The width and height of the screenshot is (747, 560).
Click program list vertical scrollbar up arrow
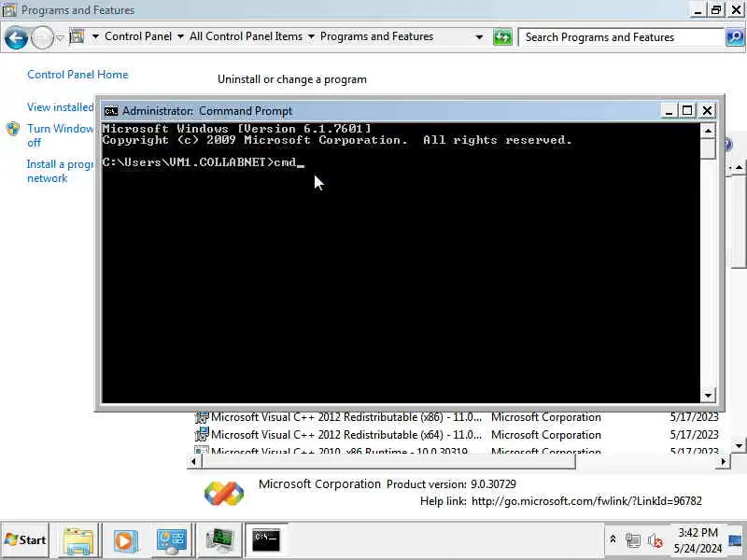click(739, 167)
